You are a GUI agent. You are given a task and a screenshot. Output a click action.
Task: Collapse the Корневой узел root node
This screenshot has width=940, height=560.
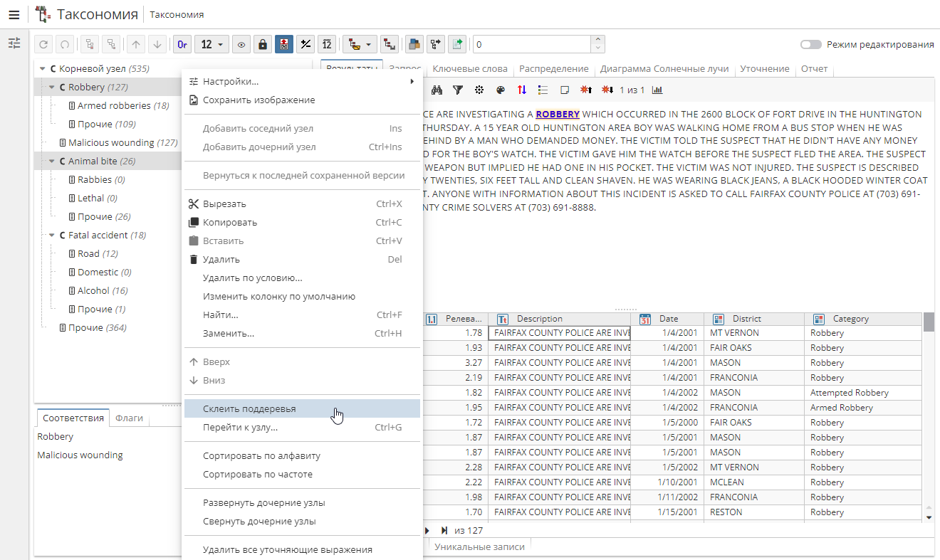click(43, 69)
